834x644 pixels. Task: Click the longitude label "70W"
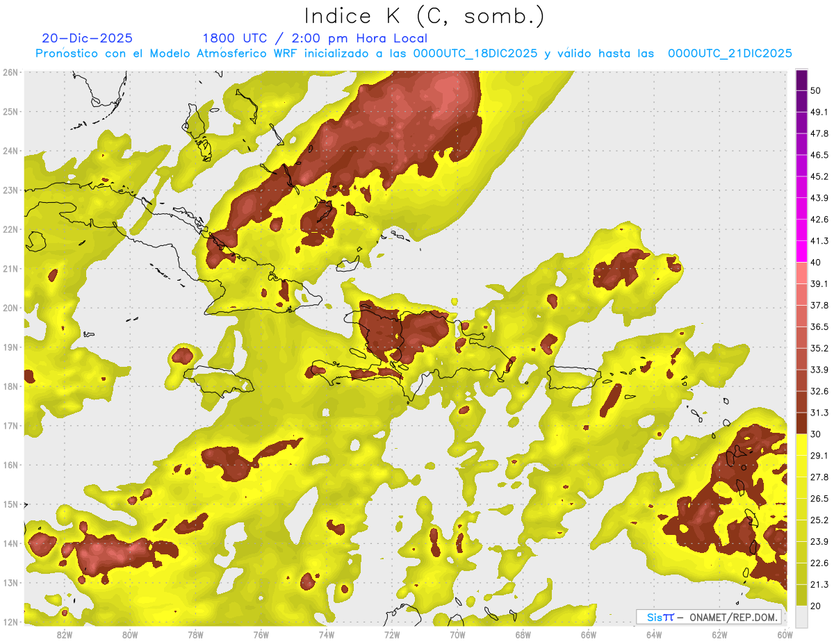click(457, 635)
